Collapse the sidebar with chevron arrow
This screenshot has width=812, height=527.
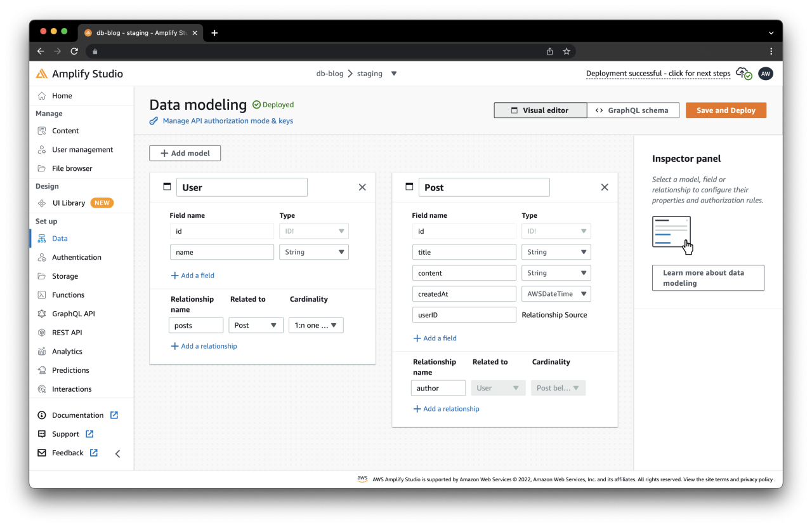point(117,453)
